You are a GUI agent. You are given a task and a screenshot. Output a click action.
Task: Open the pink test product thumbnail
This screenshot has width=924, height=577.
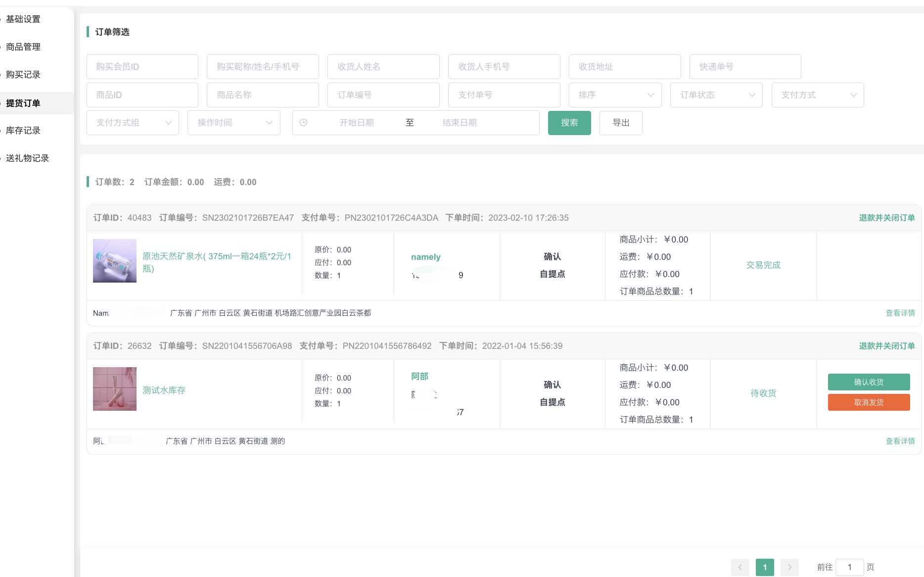pyautogui.click(x=115, y=389)
